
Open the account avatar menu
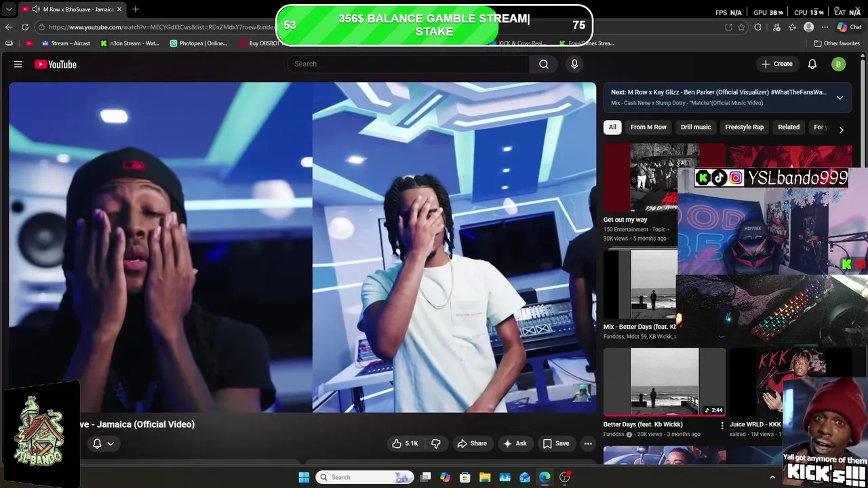click(x=838, y=64)
